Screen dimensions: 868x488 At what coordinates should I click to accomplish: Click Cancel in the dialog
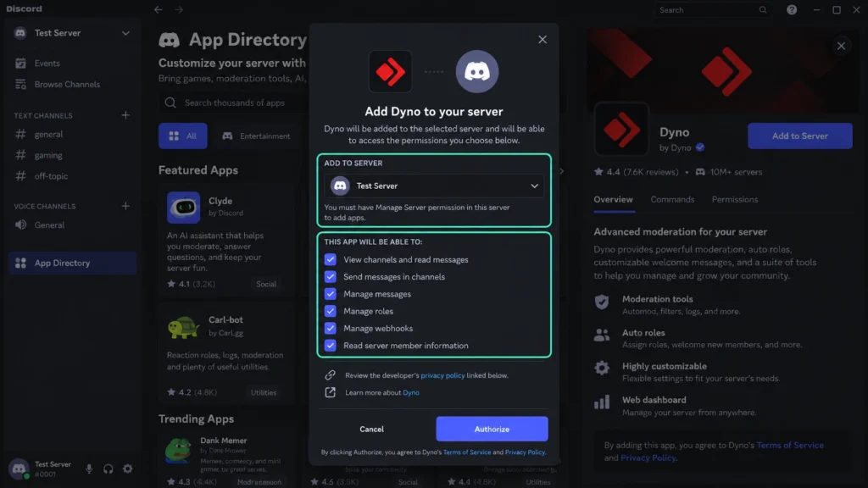(371, 429)
